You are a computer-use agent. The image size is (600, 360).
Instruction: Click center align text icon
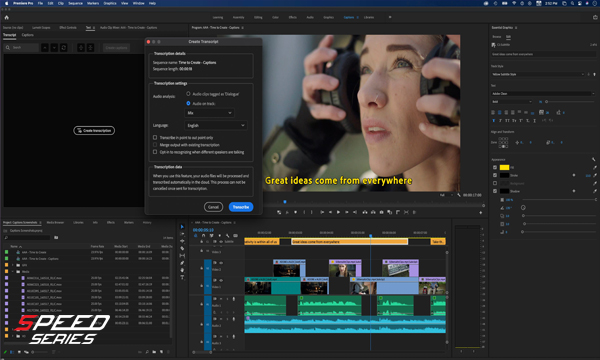coord(499,112)
